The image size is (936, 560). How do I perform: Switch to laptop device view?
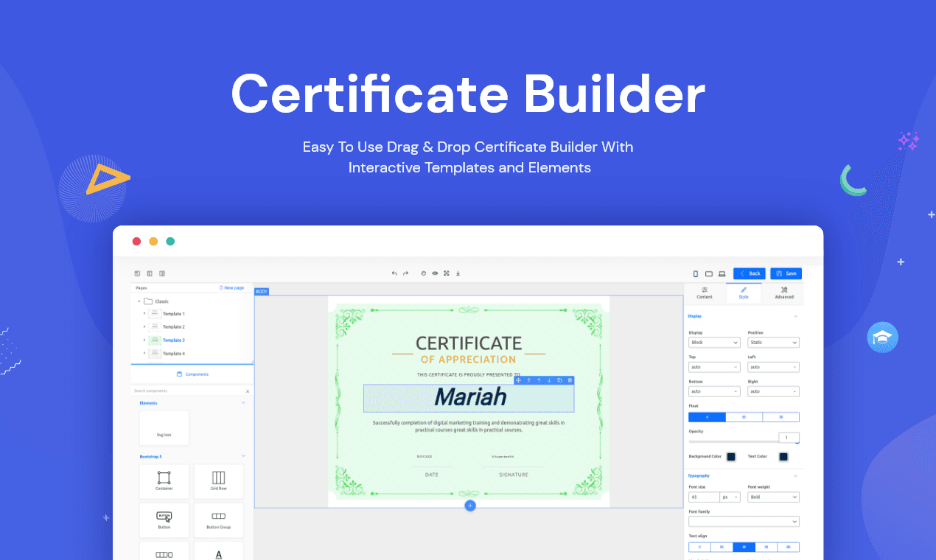[x=722, y=273]
